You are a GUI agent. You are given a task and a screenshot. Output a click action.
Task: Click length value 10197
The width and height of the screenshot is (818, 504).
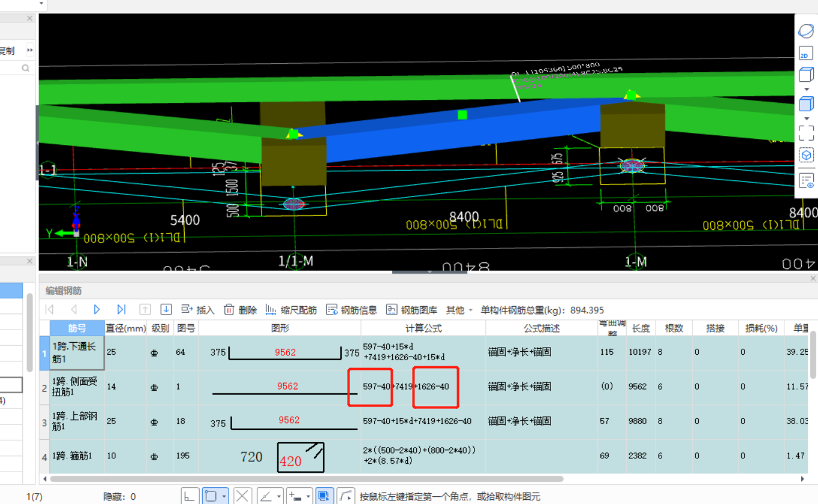[x=641, y=352]
